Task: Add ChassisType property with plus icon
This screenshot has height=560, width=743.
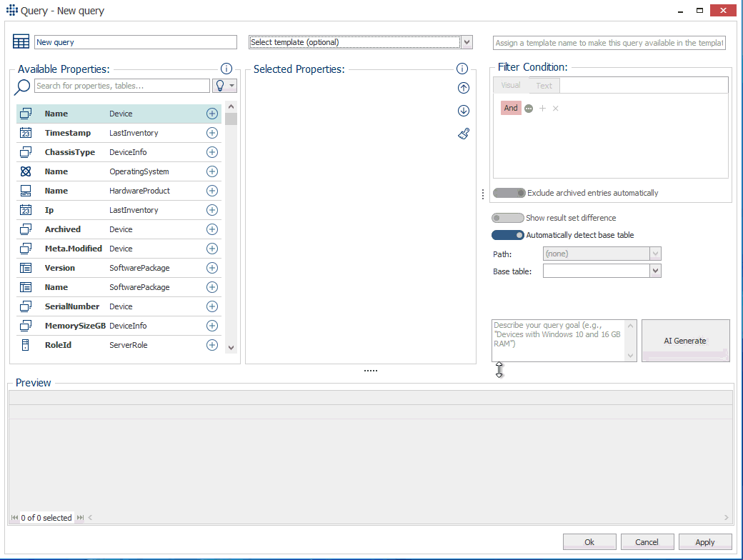Action: (211, 152)
